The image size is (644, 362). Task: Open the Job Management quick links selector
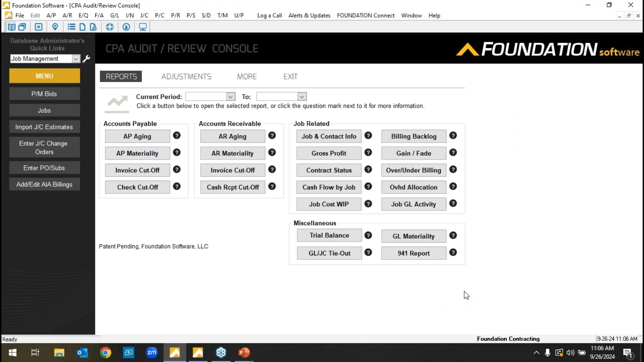(76, 59)
